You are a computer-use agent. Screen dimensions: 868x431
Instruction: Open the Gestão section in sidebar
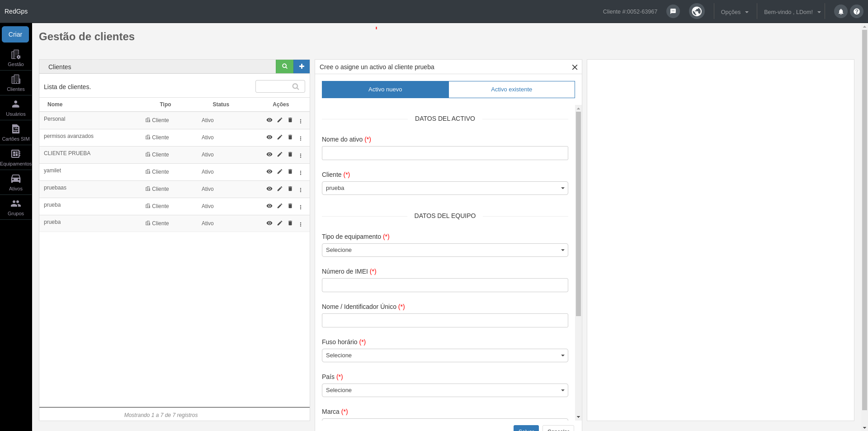(16, 58)
